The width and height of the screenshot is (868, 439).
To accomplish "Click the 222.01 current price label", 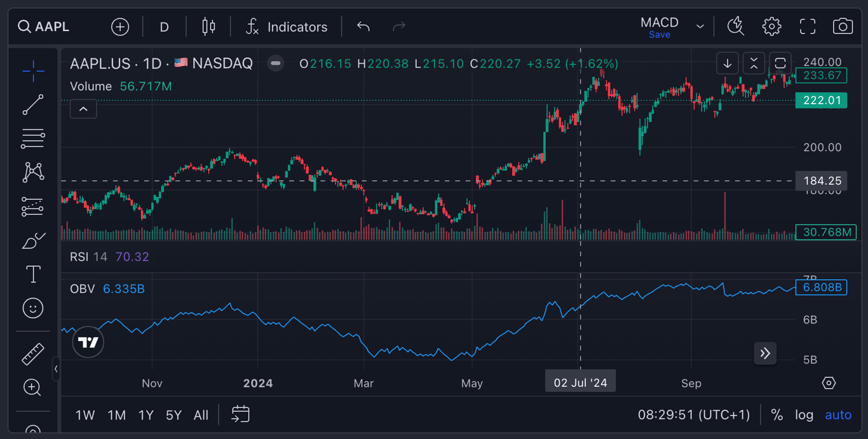I will pyautogui.click(x=821, y=100).
